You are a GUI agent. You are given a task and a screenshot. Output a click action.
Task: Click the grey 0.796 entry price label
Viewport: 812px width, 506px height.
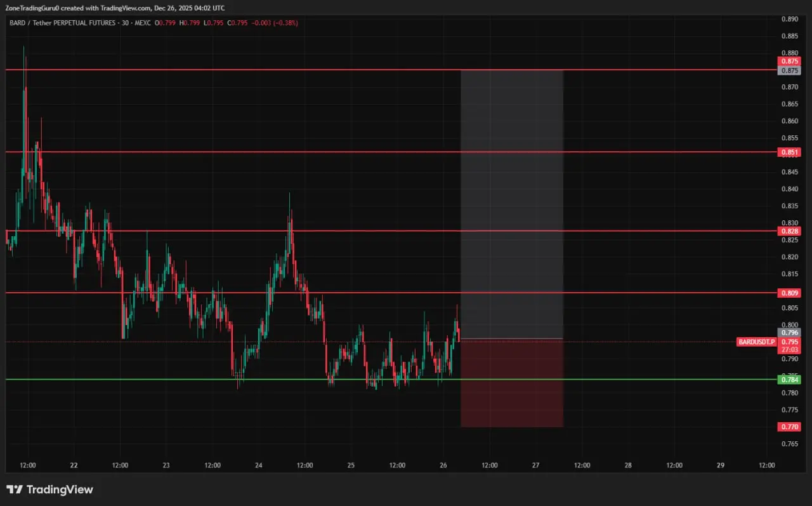point(790,333)
